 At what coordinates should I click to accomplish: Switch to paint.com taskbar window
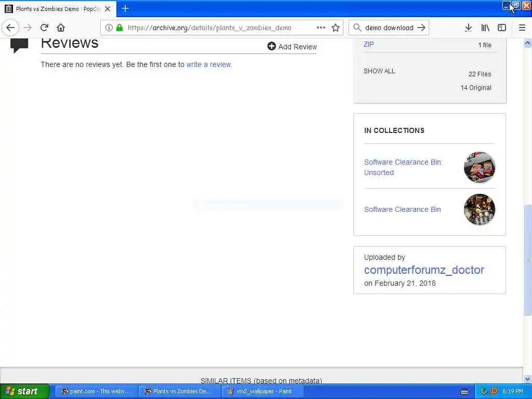pos(96,391)
